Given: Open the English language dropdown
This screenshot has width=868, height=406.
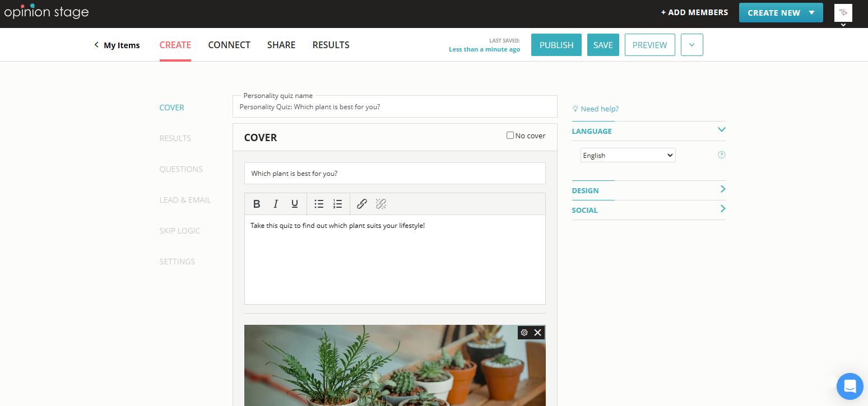Looking at the screenshot, I should tap(628, 156).
